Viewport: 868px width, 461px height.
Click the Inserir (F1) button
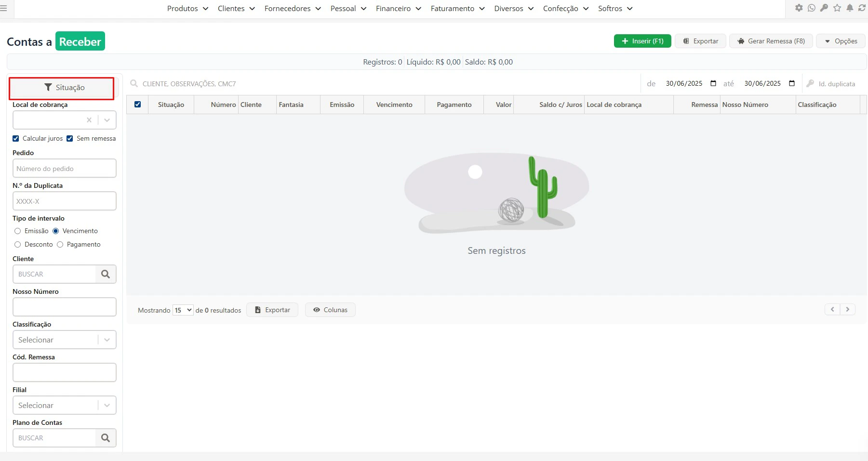(x=642, y=41)
